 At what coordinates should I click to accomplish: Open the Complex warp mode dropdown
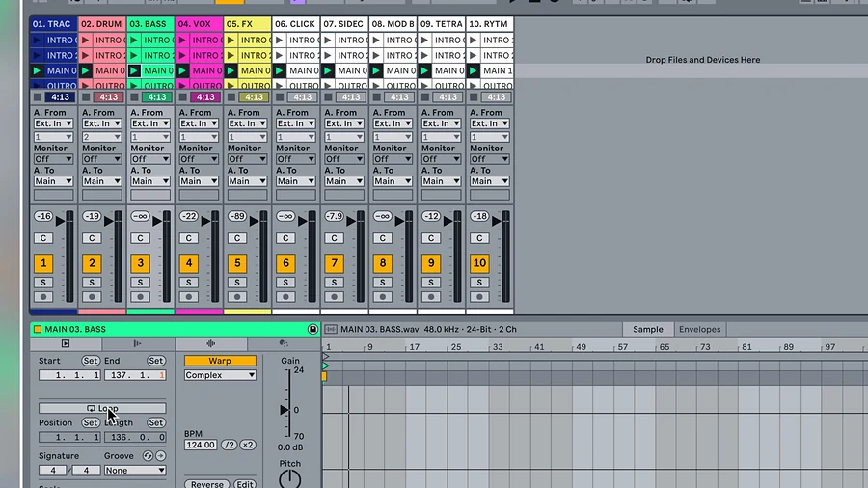tap(220, 375)
